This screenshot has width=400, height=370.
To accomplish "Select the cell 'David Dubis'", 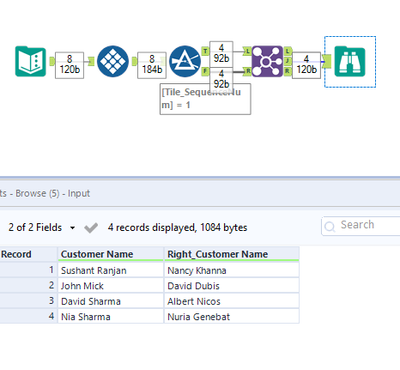I will (231, 286).
